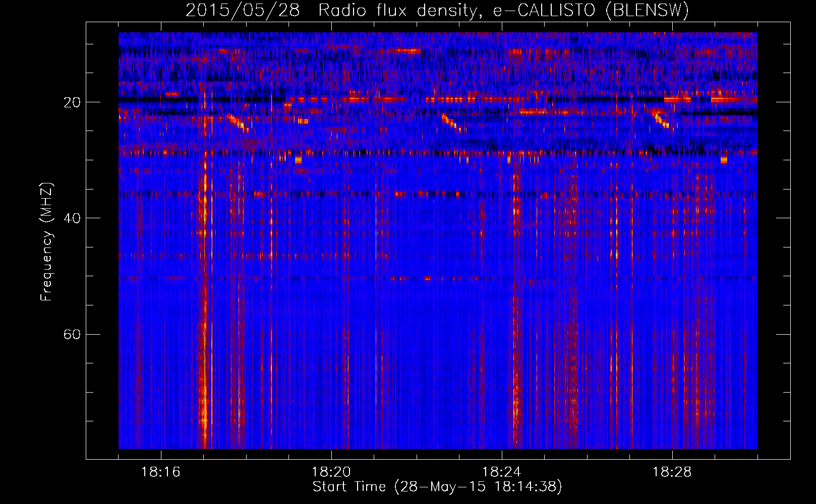Click the diagonal drifting streak near 18:23

click(x=450, y=122)
